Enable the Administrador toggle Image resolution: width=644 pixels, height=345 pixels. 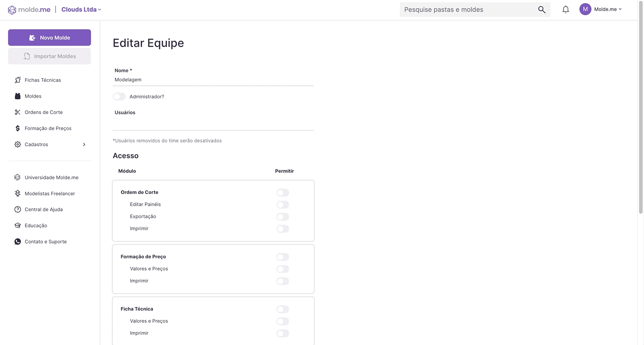click(119, 97)
